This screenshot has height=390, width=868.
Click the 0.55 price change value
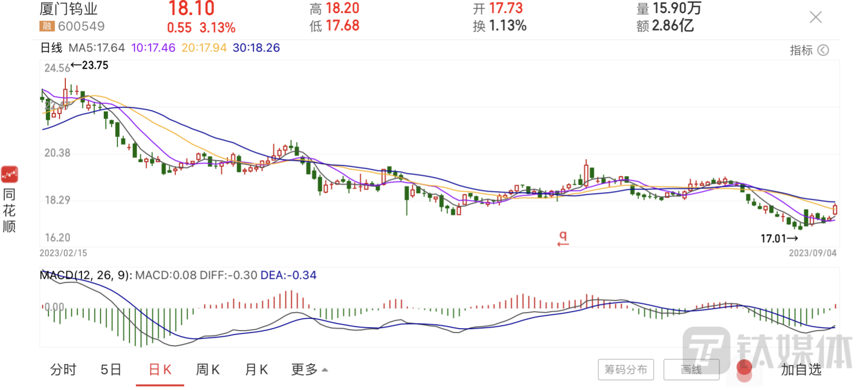point(179,28)
